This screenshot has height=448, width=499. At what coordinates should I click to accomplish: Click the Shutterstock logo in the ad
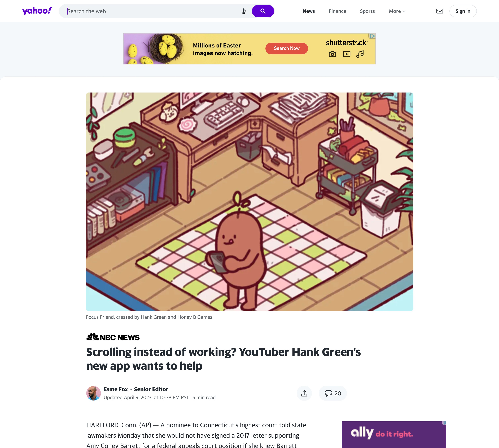tap(347, 43)
